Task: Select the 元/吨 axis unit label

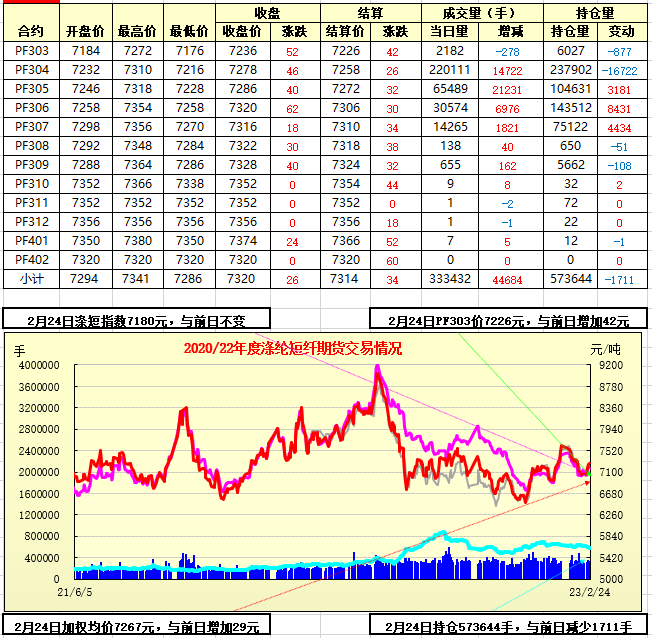Action: (606, 350)
